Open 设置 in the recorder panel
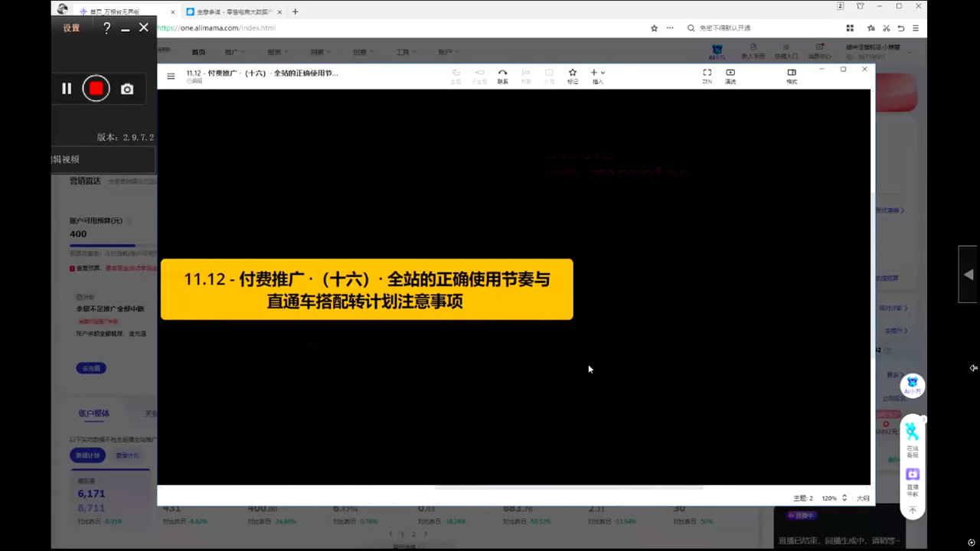 point(71,28)
